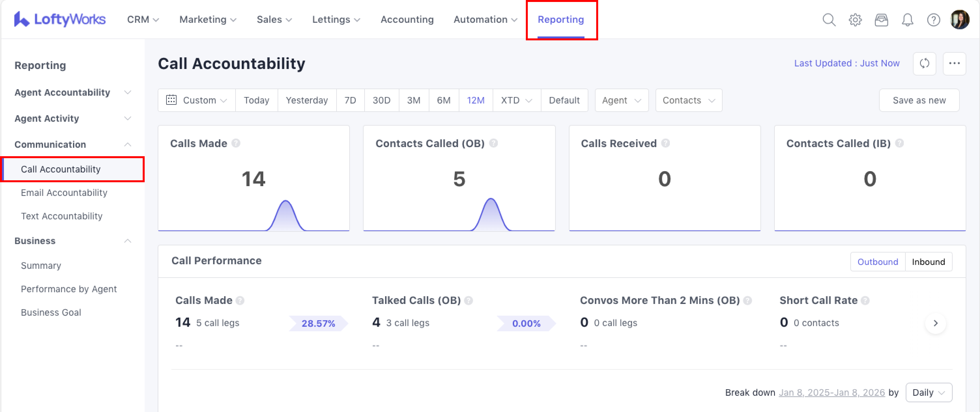Image resolution: width=980 pixels, height=412 pixels.
Task: Select the 30D time range
Action: [381, 100]
